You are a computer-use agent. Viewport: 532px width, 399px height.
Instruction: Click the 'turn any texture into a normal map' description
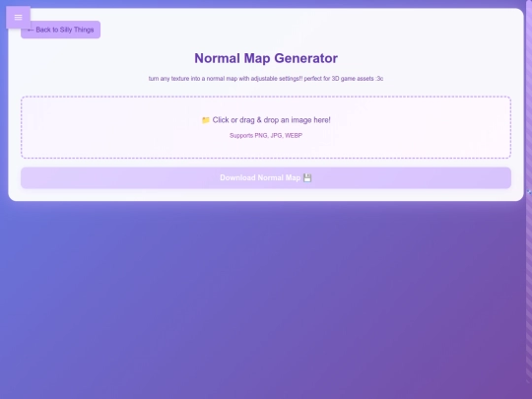[266, 79]
